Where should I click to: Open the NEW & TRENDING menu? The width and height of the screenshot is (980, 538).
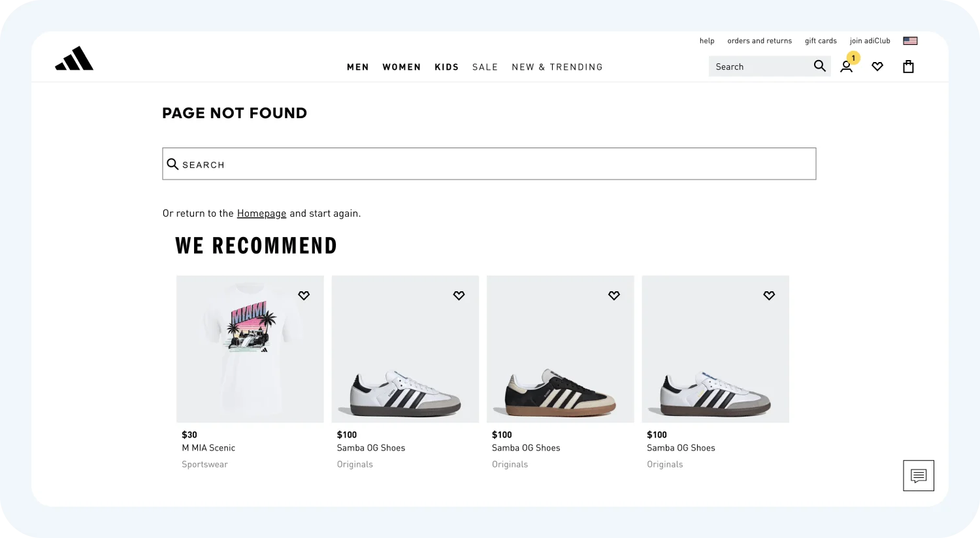pyautogui.click(x=557, y=67)
